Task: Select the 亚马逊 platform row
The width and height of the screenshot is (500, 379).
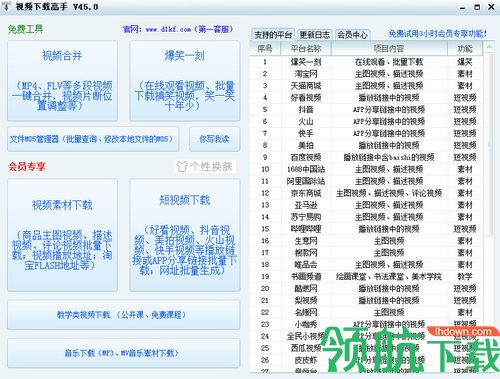Action: (366, 205)
